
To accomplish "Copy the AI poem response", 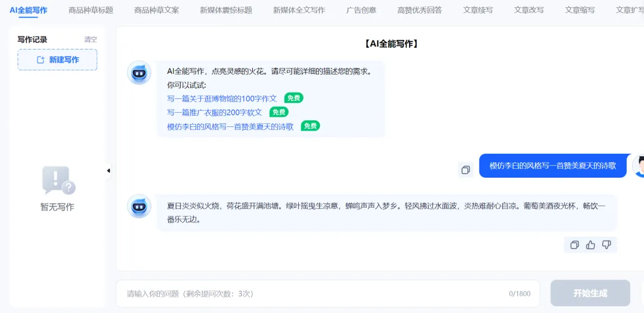I will 575,245.
